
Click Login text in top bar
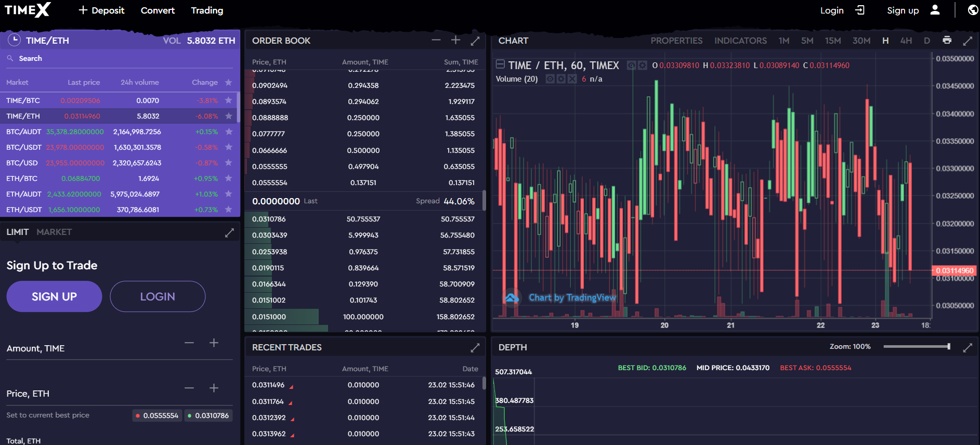pyautogui.click(x=832, y=10)
